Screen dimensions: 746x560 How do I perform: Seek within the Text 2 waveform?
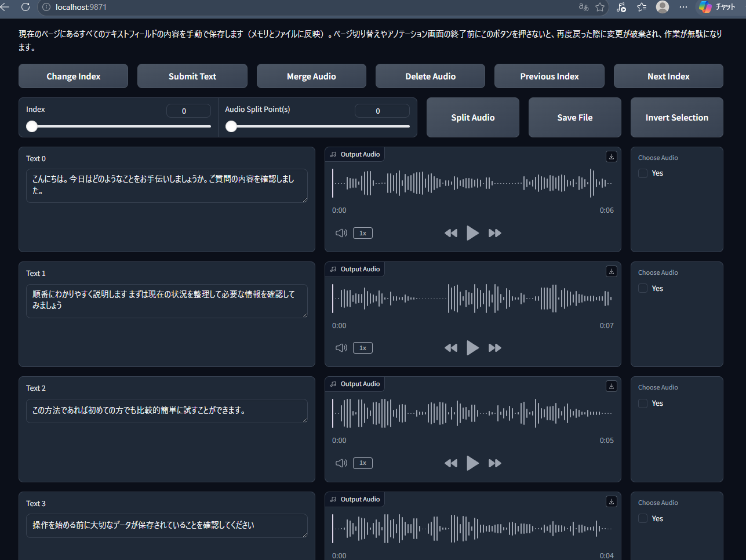[x=472, y=413]
